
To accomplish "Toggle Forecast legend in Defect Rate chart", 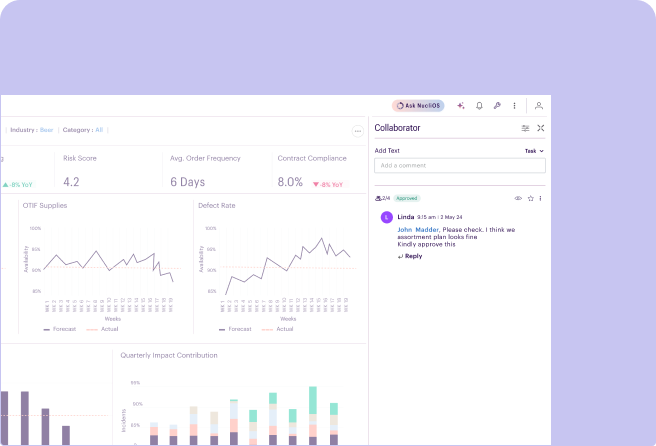I will pos(235,329).
